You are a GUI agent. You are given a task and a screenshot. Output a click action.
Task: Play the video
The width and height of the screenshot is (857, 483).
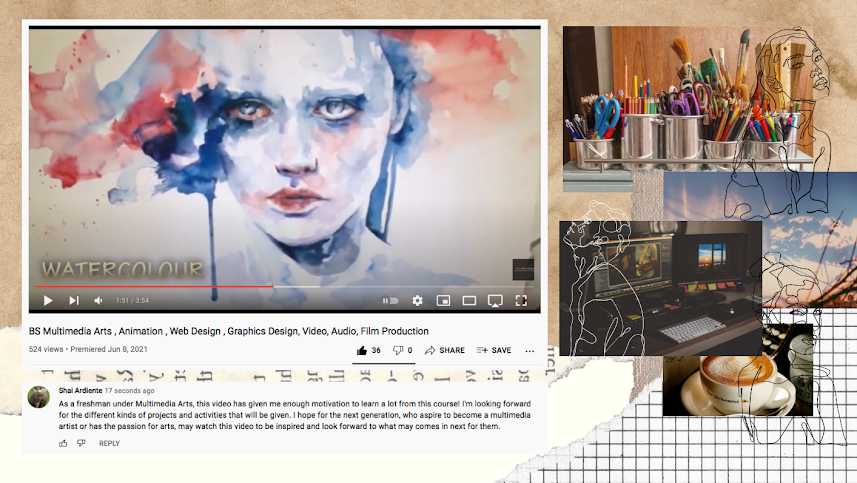coord(48,301)
